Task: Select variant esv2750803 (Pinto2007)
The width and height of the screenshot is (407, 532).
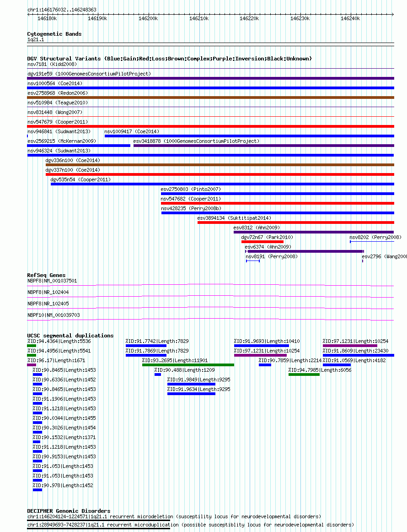Action: pos(191,189)
